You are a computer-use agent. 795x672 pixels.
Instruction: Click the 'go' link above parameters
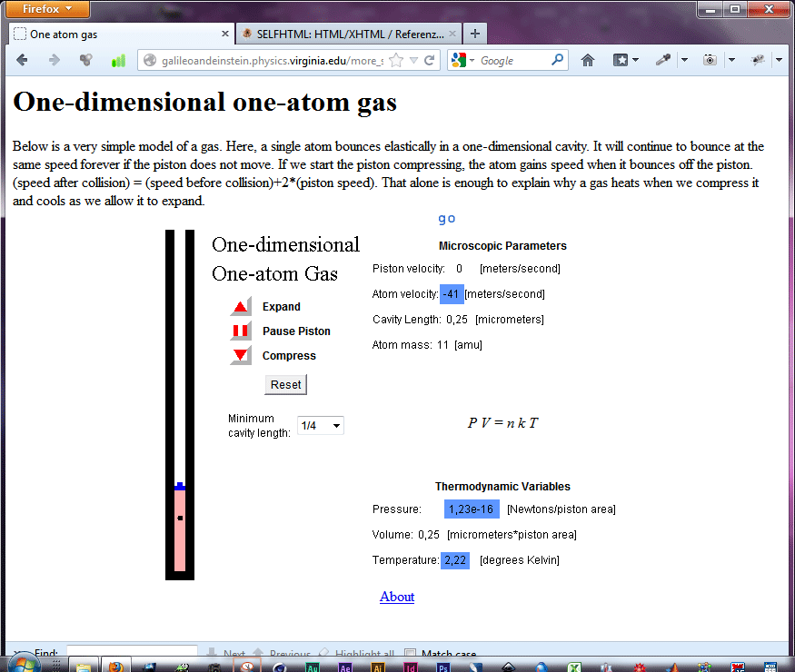[446, 219]
